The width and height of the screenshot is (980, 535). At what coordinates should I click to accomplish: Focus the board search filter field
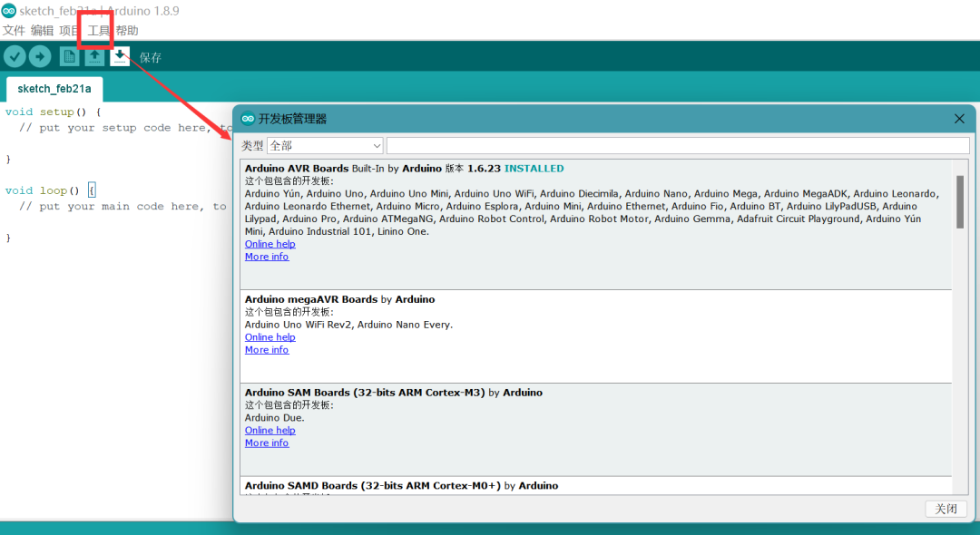click(678, 145)
